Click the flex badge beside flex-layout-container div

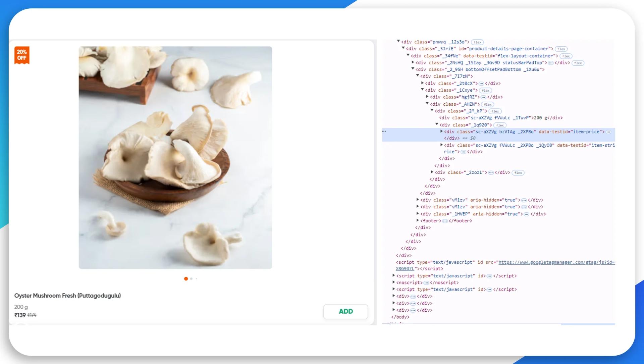click(566, 56)
